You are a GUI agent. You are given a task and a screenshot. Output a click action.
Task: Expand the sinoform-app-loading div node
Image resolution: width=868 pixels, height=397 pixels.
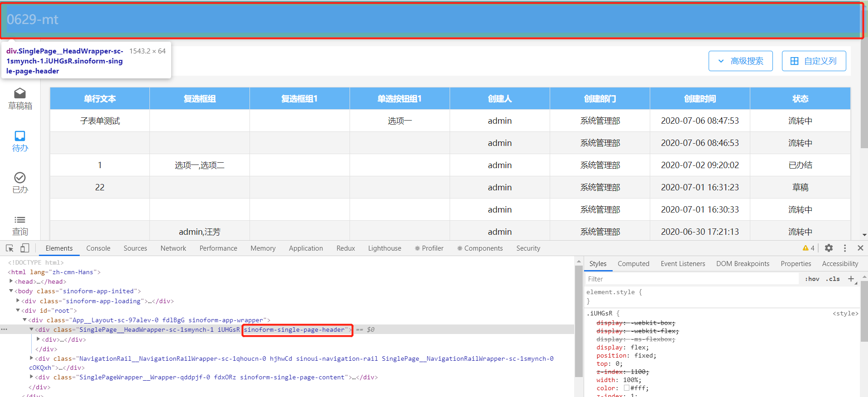click(x=18, y=300)
